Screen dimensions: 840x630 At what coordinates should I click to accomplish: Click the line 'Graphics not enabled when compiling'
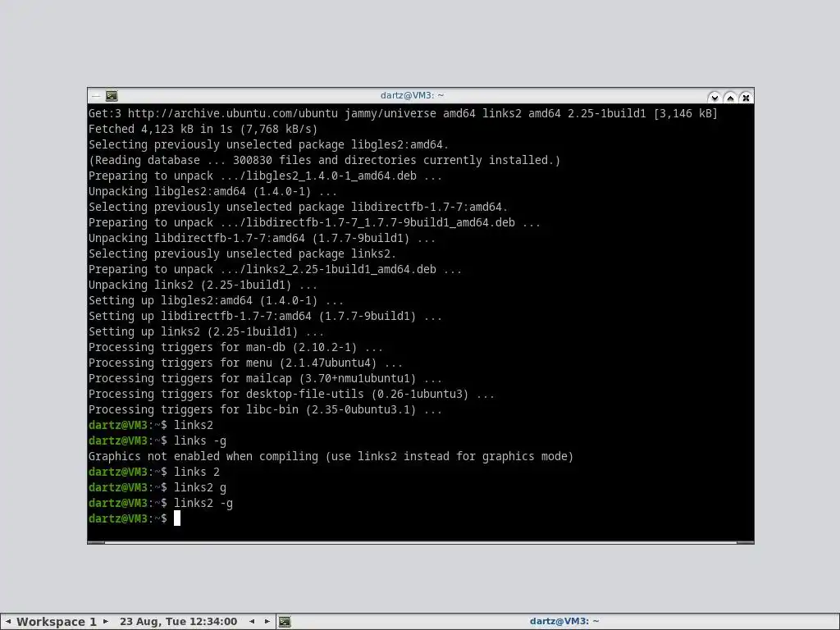point(331,456)
